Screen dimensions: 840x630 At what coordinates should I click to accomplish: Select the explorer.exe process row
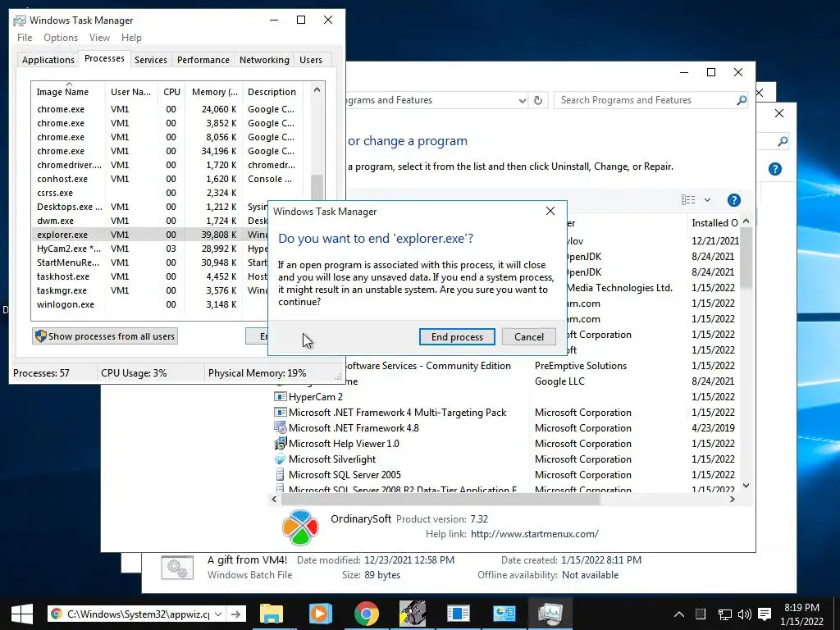pos(150,235)
